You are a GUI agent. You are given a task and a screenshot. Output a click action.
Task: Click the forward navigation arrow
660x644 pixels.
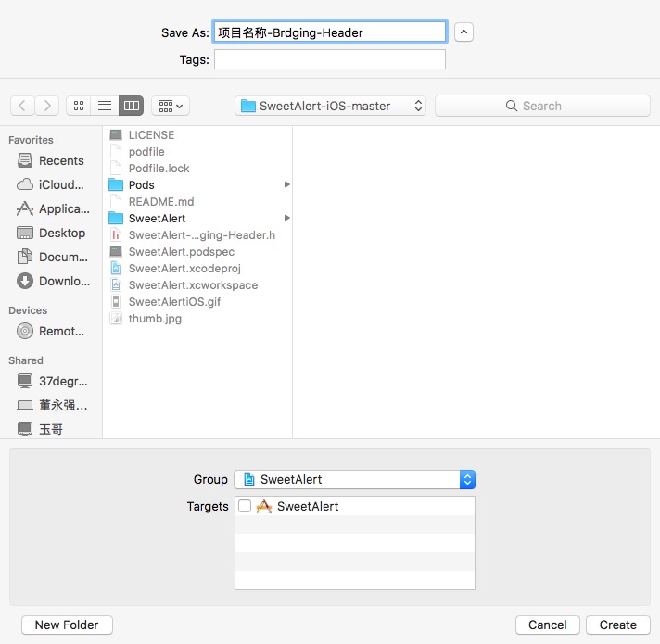pyautogui.click(x=47, y=106)
